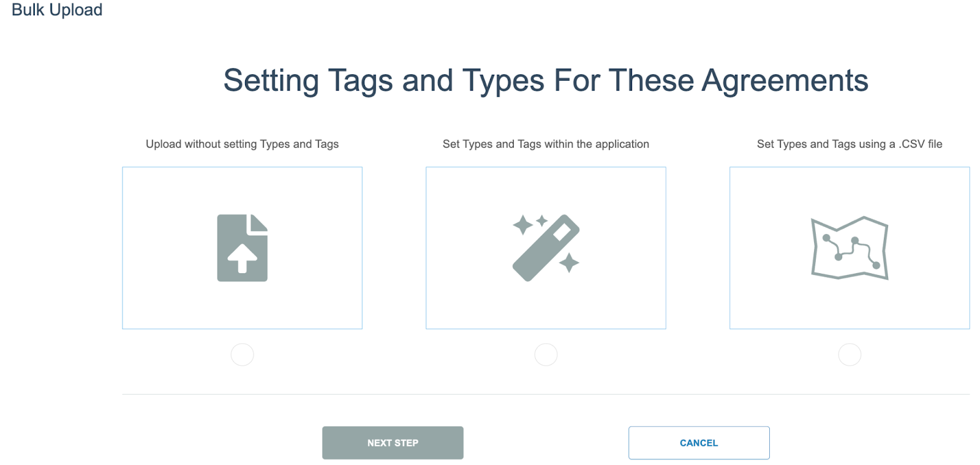
Task: Click the small sparkle below the wand tip
Action: click(570, 263)
